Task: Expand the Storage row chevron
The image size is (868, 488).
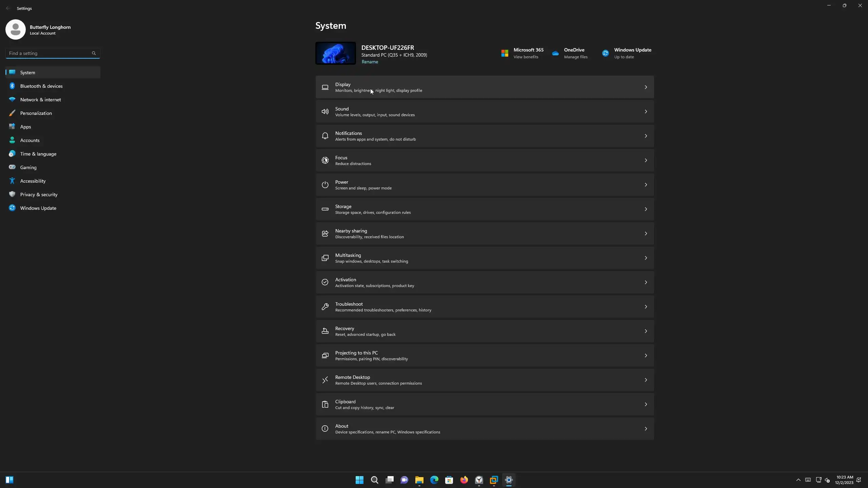Action: [646, 209]
